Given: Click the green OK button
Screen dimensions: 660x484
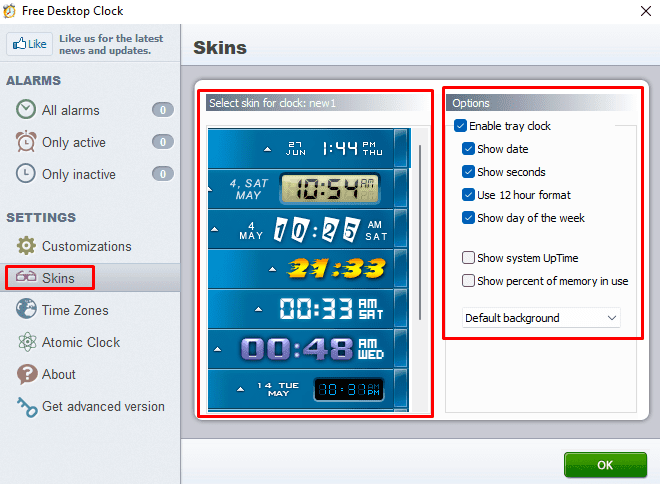Looking at the screenshot, I should pyautogui.click(x=605, y=465).
